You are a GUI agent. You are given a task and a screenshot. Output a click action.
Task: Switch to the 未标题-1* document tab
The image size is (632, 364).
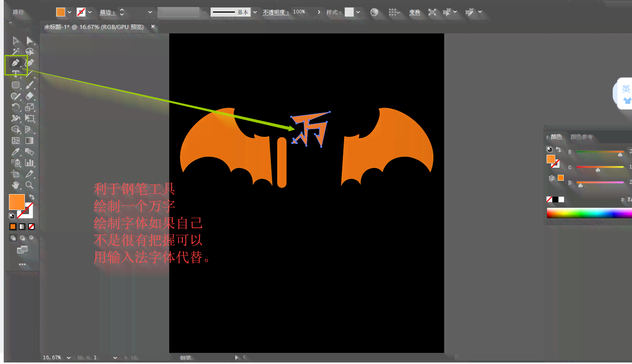pos(94,27)
